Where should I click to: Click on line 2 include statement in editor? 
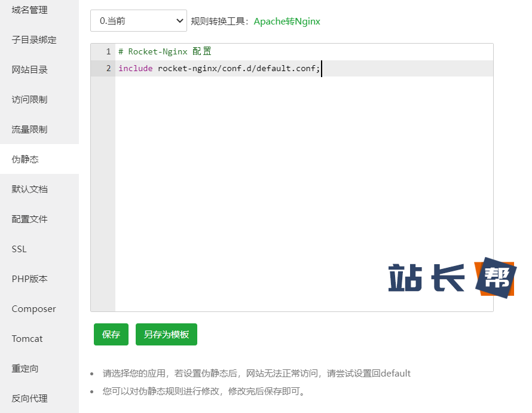pos(219,69)
